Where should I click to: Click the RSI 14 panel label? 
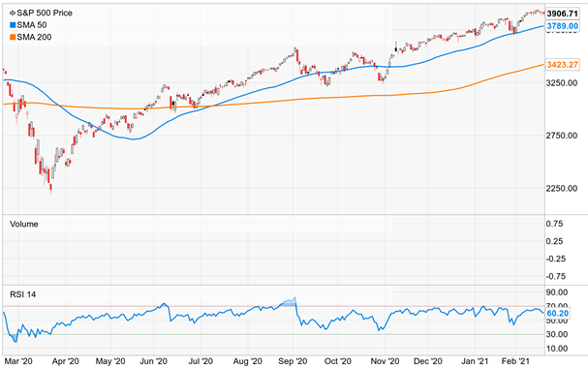point(23,294)
